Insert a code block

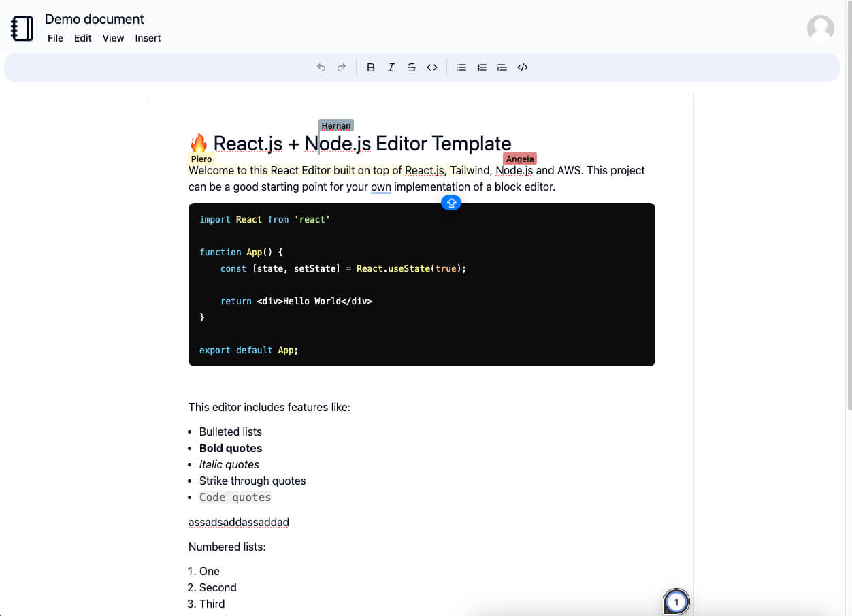point(523,67)
